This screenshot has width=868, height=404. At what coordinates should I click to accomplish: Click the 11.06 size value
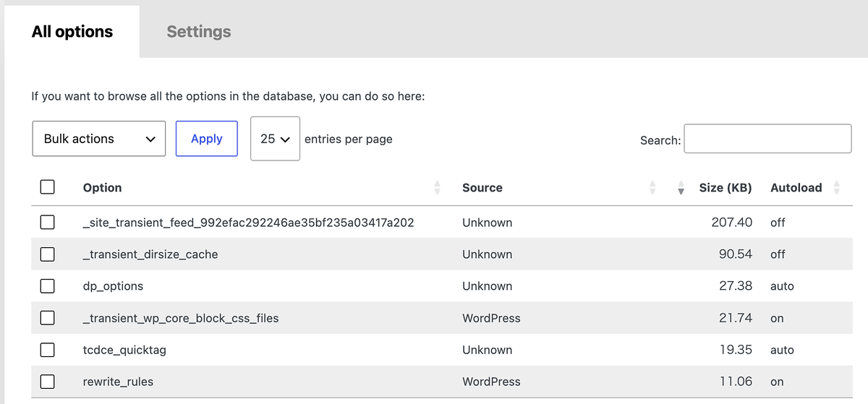click(x=736, y=382)
